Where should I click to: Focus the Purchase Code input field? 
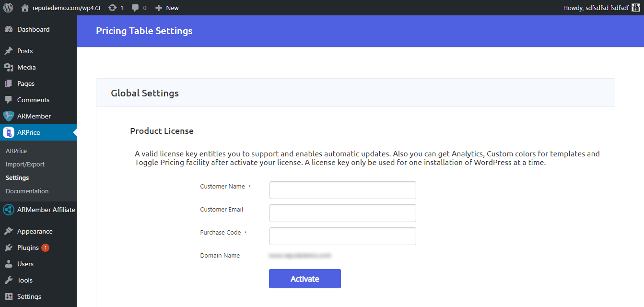tap(343, 236)
